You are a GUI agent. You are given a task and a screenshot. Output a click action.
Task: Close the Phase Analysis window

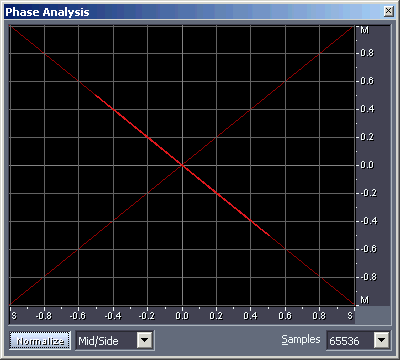[389, 12]
